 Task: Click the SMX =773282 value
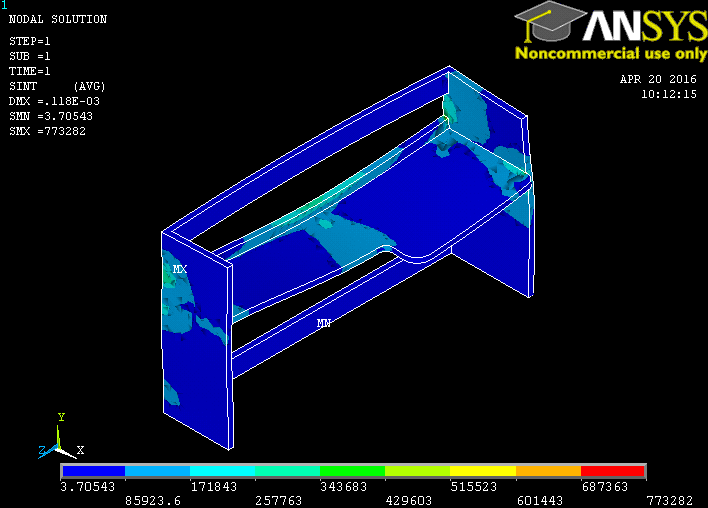(x=47, y=131)
